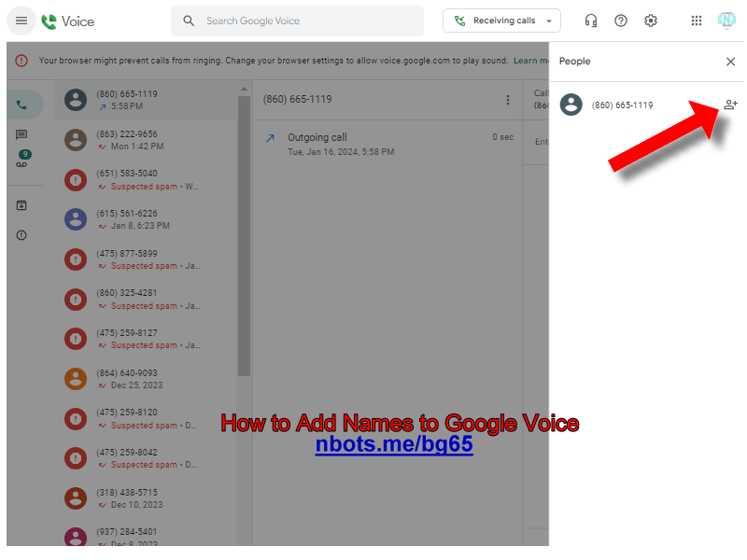Image resolution: width=747 pixels, height=560 pixels.
Task: Open the spam call (475) 259-8127
Action: pyautogui.click(x=146, y=339)
